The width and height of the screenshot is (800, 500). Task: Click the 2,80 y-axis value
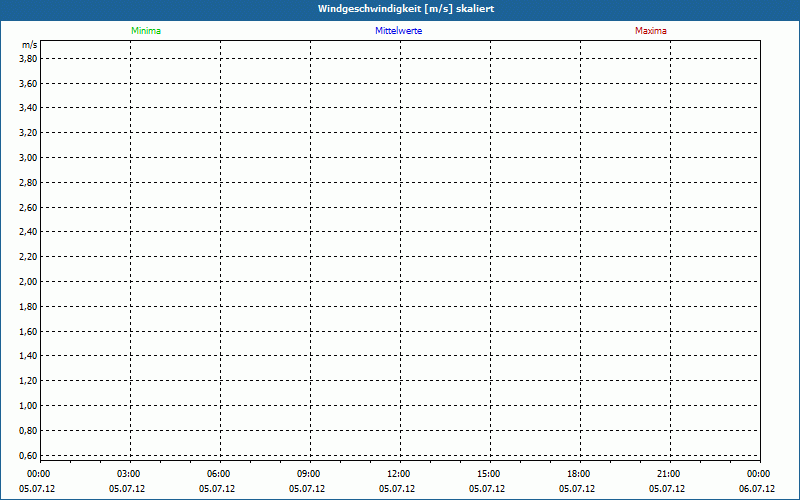(28, 183)
